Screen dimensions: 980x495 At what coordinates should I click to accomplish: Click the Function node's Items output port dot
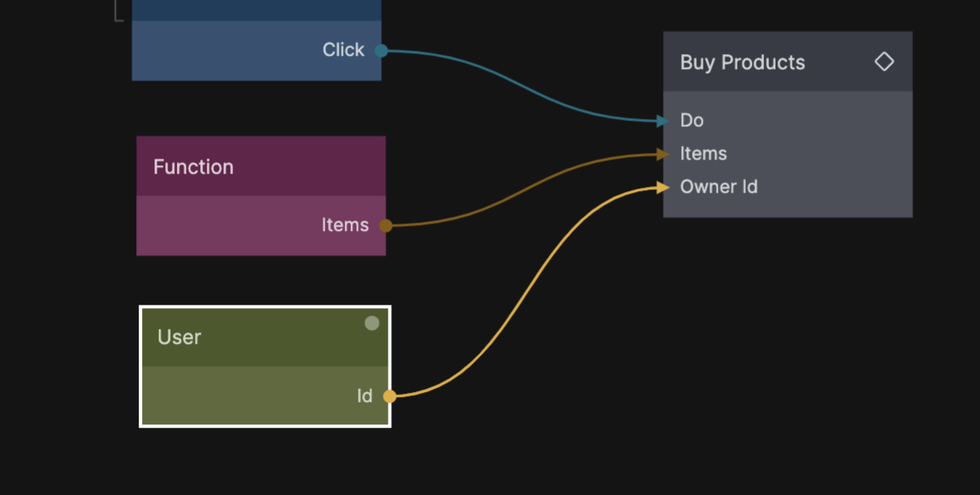click(385, 225)
